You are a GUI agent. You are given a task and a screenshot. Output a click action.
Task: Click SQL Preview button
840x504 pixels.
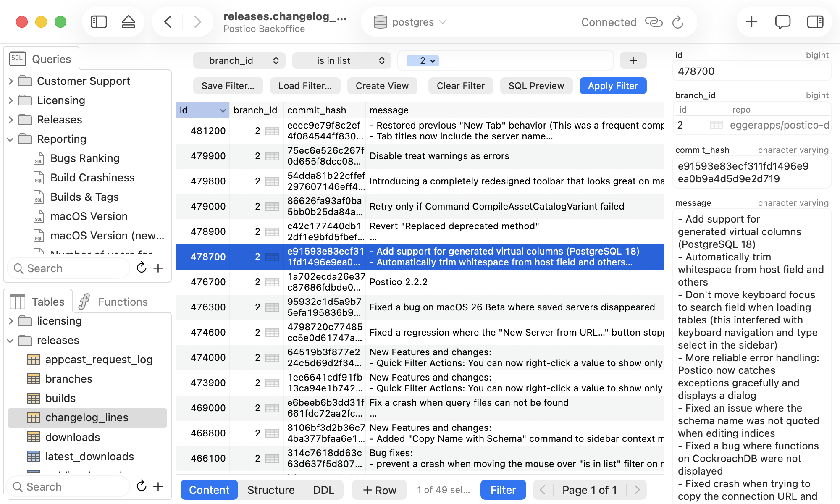point(536,86)
